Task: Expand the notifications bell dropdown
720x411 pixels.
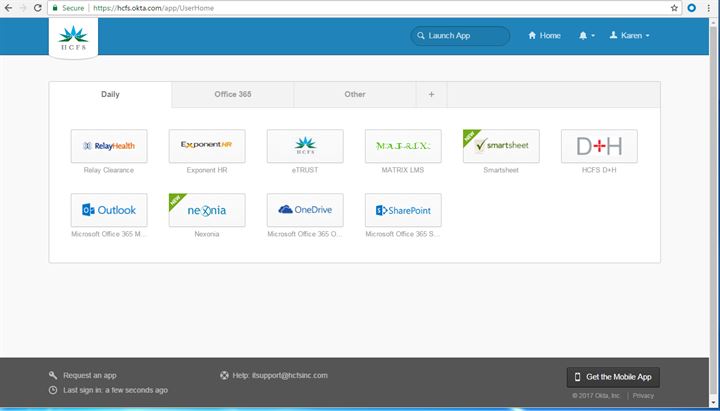Action: (587, 36)
